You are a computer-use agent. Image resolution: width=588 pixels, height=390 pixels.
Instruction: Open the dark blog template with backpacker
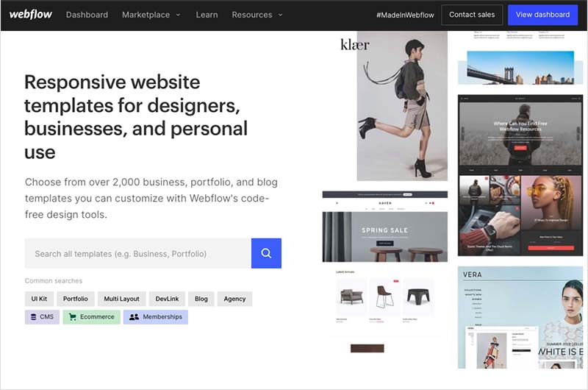(520, 175)
